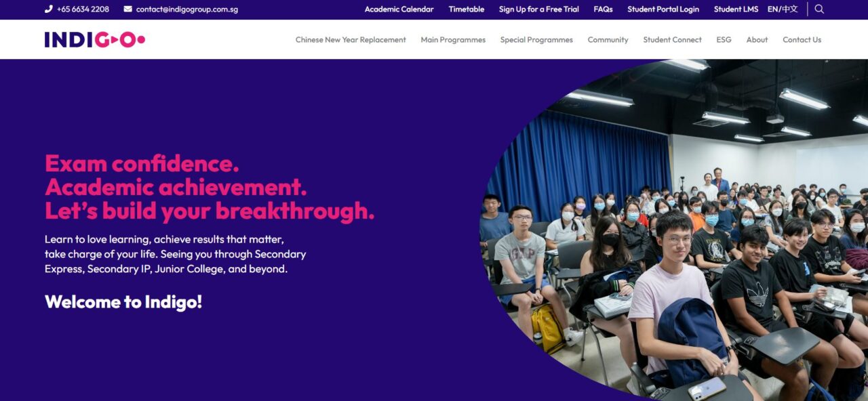Open the Main Programmes dropdown
Viewport: 868px width, 401px height.
point(453,40)
